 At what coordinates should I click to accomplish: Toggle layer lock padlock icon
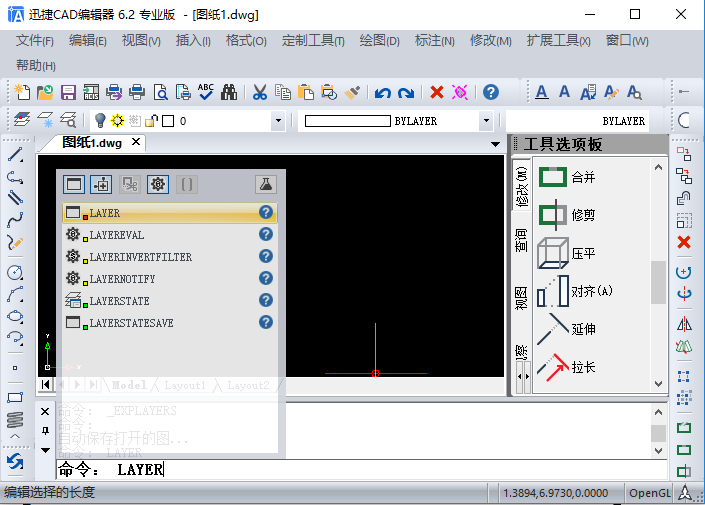[x=151, y=121]
